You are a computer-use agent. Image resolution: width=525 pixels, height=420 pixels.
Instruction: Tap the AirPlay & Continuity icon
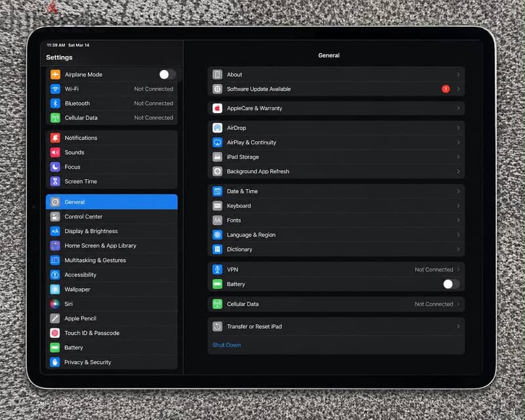coord(217,142)
